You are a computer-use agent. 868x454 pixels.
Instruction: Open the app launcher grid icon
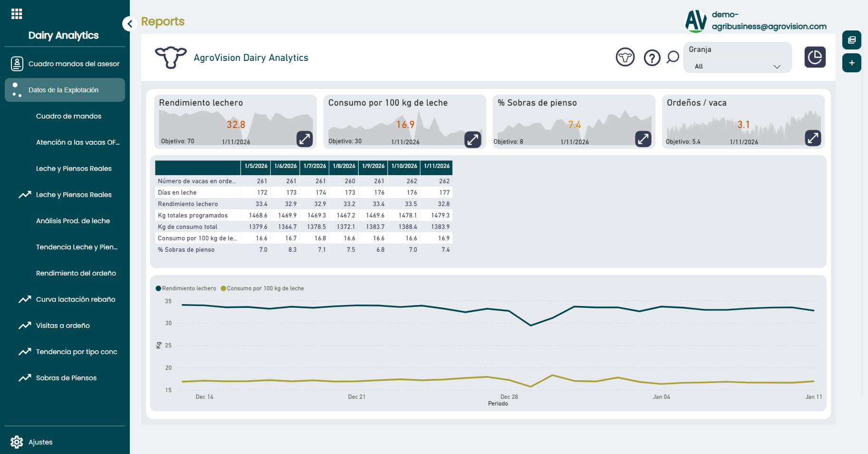(x=17, y=14)
